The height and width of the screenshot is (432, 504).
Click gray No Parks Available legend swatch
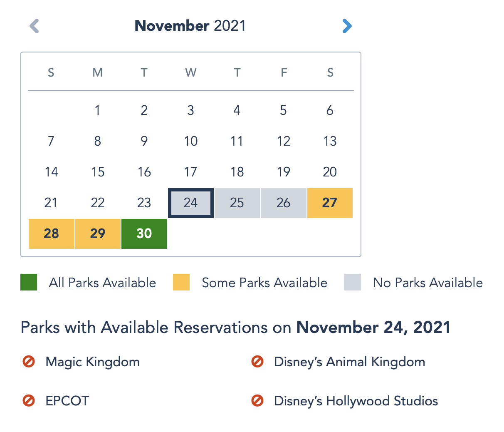click(x=353, y=282)
